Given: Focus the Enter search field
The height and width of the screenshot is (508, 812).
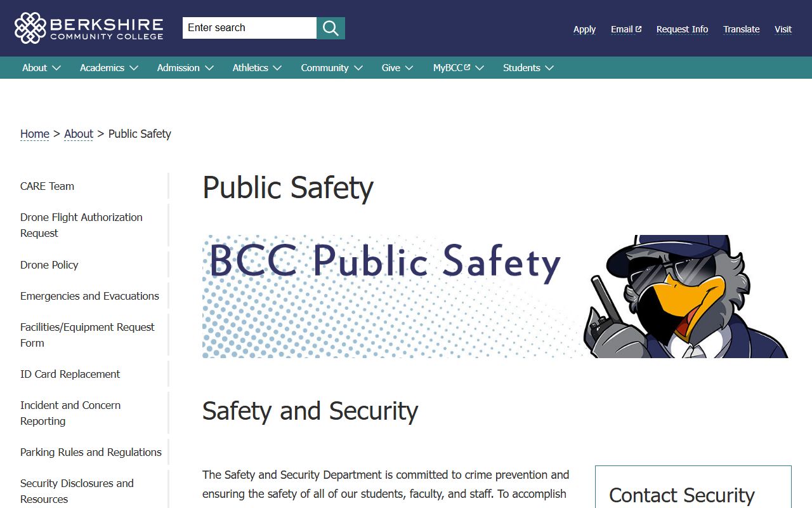Looking at the screenshot, I should (249, 28).
